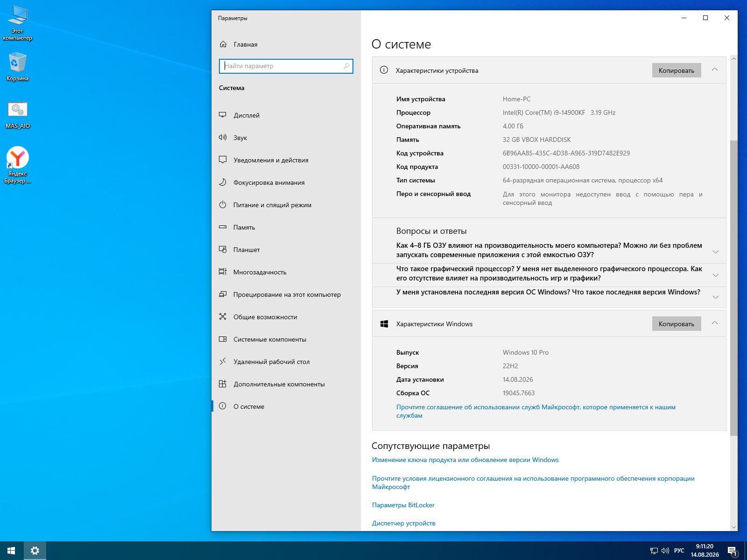Screen dimensions: 747x560
Task: Go to Звук settings
Action: [x=286, y=138]
